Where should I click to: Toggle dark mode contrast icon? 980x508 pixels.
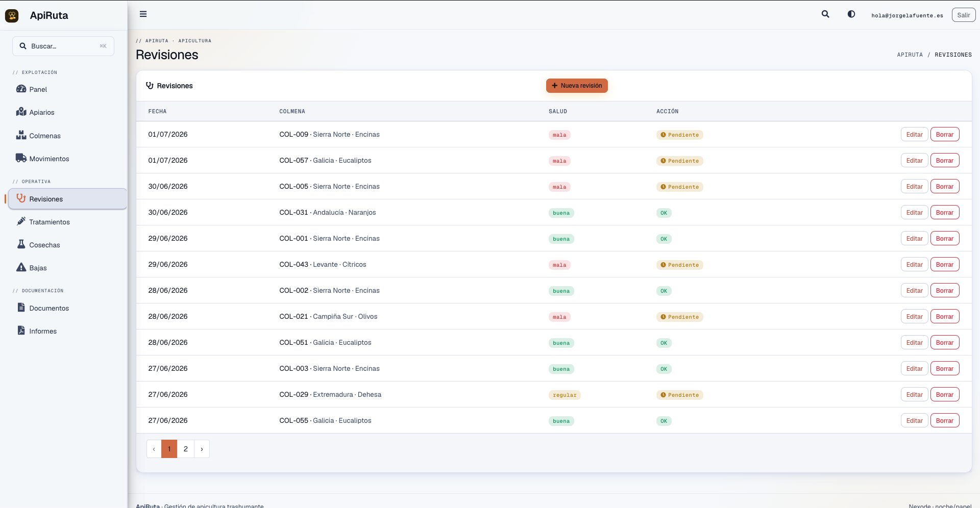(851, 14)
